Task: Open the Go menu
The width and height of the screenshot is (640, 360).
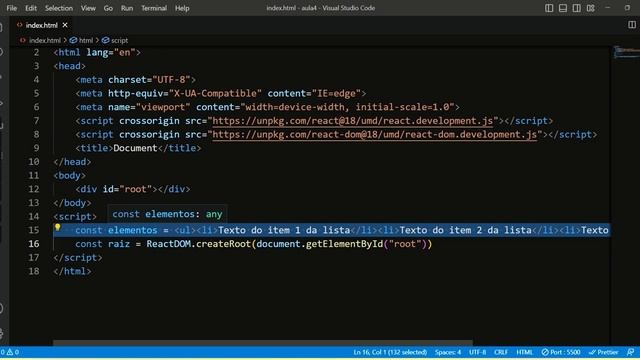Action: (x=108, y=8)
